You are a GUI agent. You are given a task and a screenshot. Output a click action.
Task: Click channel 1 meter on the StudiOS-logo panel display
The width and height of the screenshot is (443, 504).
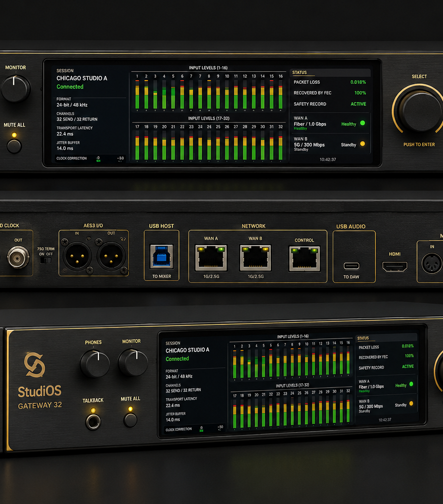pos(235,364)
